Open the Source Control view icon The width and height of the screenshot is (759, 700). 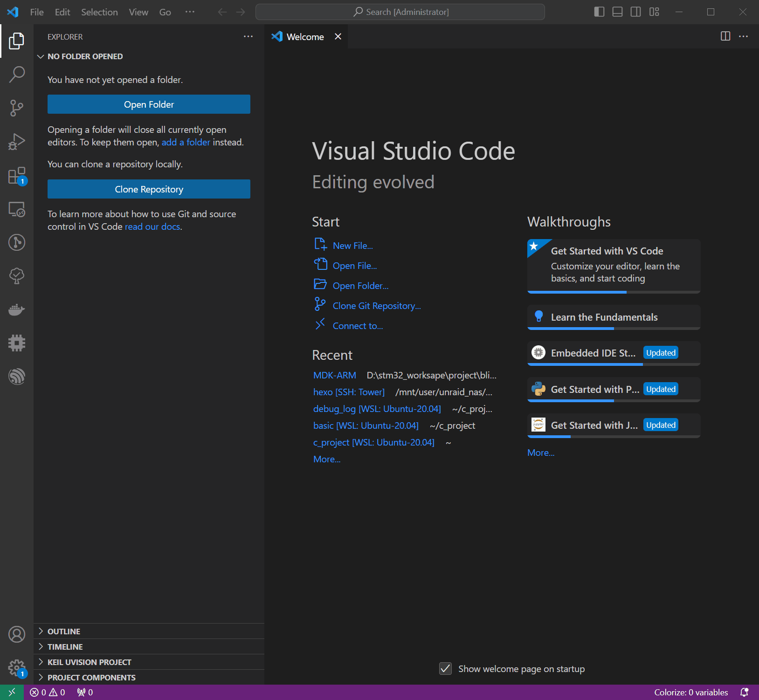[x=17, y=108]
